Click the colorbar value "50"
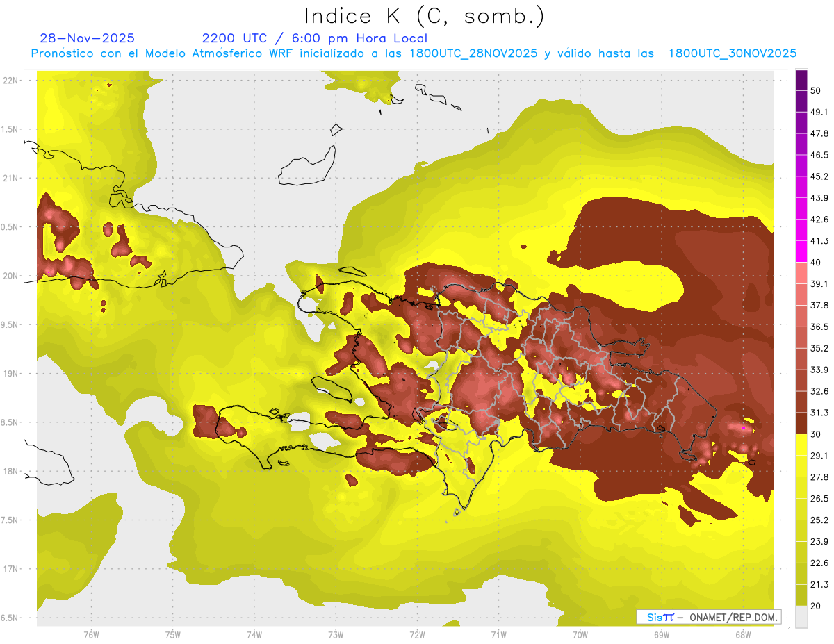This screenshot has height=644, width=834. 816,91
